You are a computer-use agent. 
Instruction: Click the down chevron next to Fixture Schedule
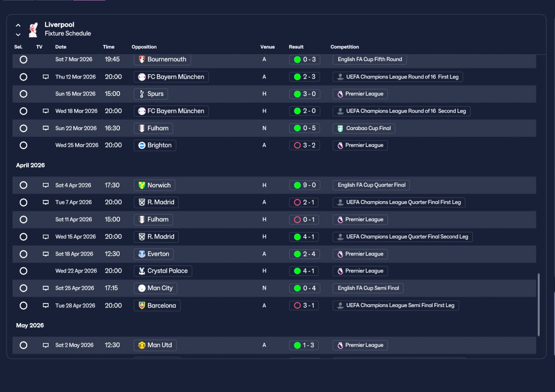(x=18, y=34)
